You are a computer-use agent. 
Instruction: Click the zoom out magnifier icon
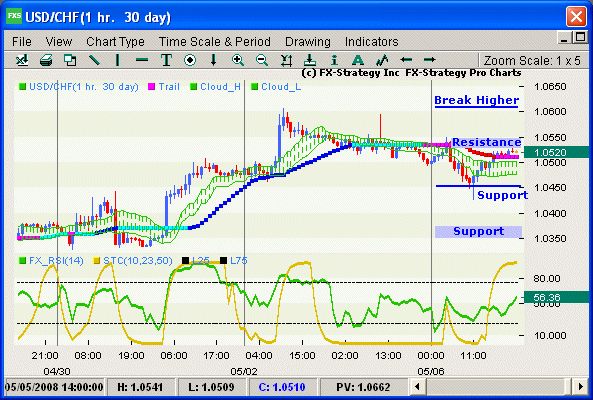(x=262, y=60)
